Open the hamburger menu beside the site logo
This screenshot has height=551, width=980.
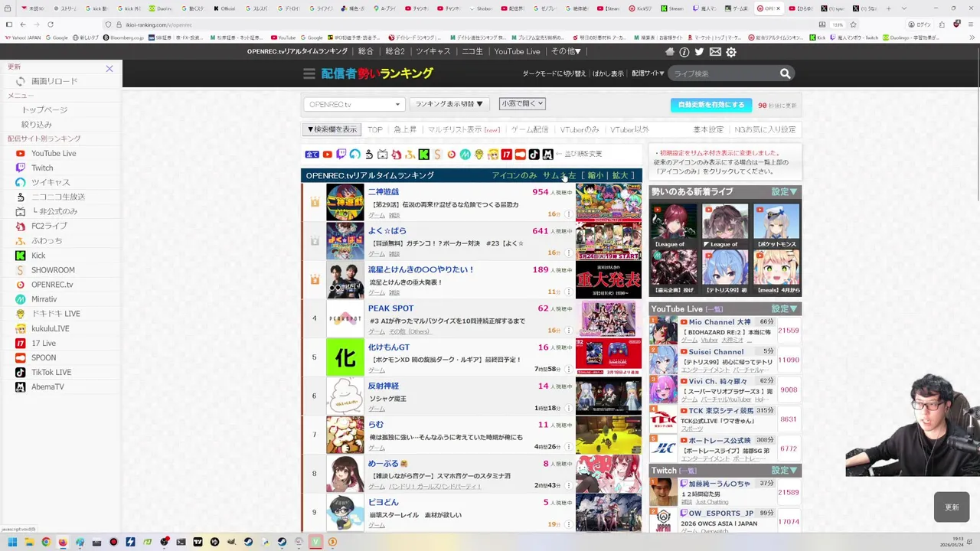[x=309, y=73]
